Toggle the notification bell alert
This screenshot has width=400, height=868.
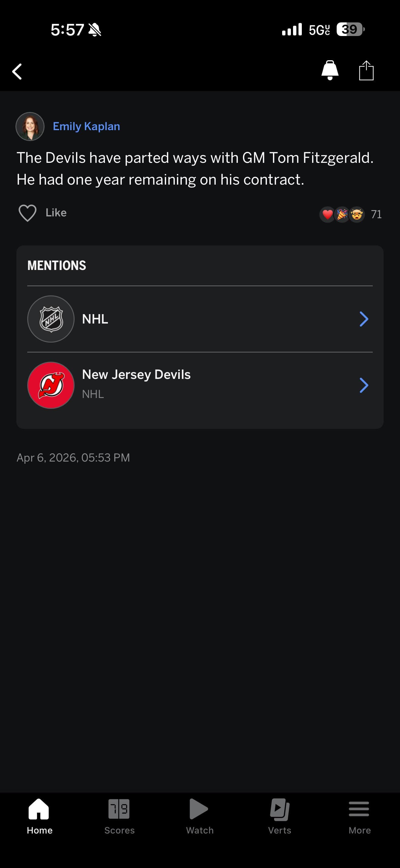click(x=330, y=70)
